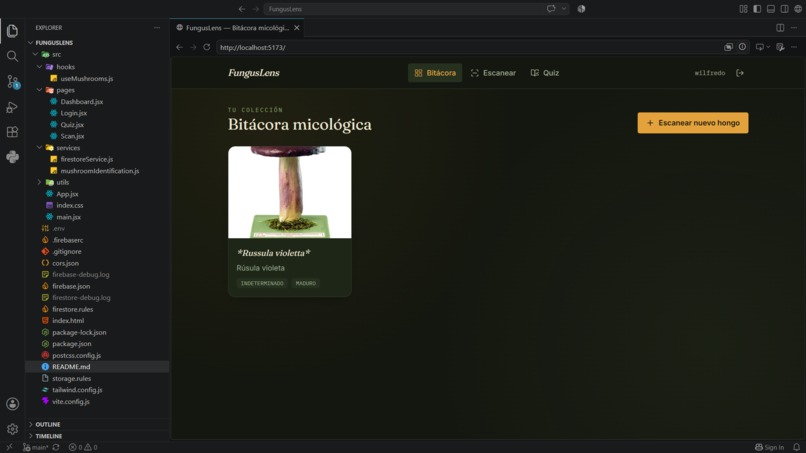Viewport: 806px width, 453px height.
Task: Collapse the pages folder
Action: (x=65, y=90)
